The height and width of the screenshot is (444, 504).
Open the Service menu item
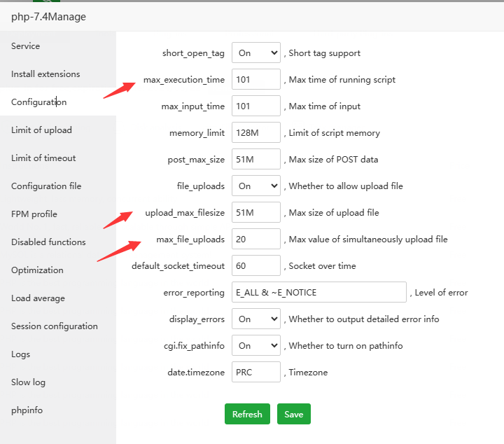26,46
